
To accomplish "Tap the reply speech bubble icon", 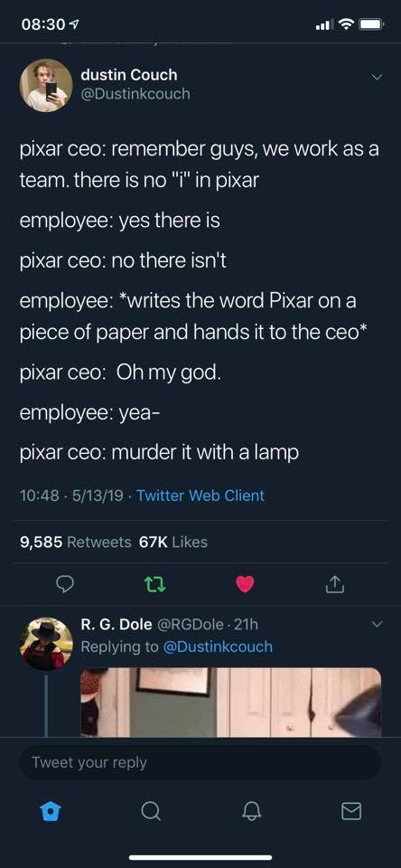I will coord(65,584).
